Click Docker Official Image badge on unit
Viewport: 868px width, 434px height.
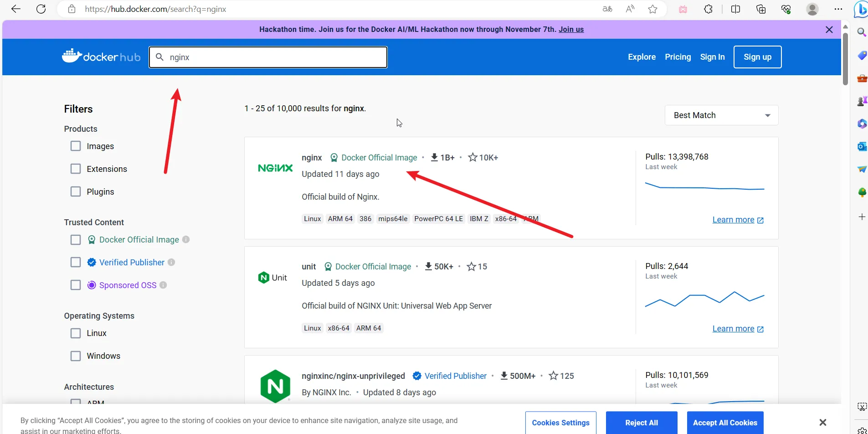coord(368,267)
